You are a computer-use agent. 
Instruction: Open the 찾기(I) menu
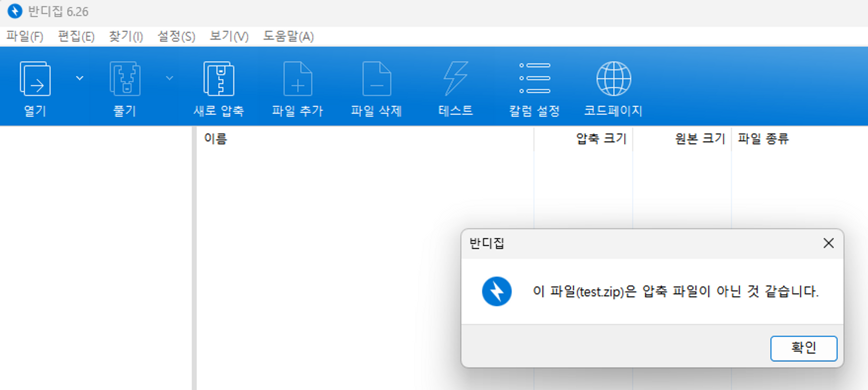tap(126, 36)
